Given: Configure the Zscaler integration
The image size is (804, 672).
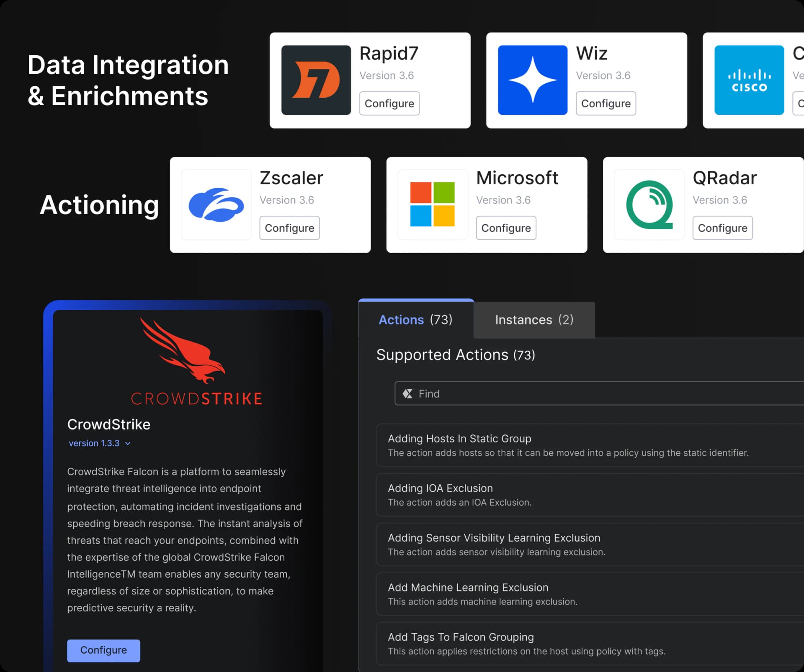Looking at the screenshot, I should click(289, 227).
